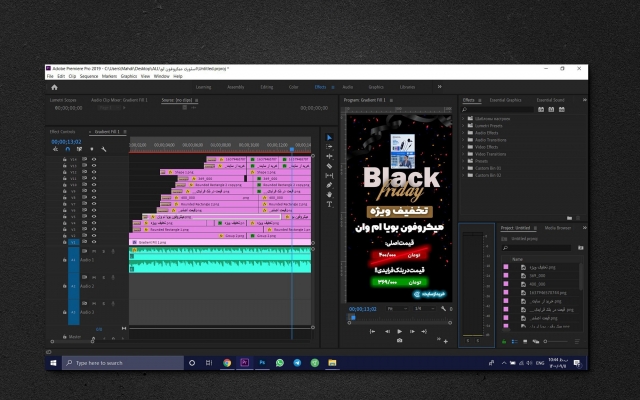Mute Audio 1 track with M button

coord(94,251)
